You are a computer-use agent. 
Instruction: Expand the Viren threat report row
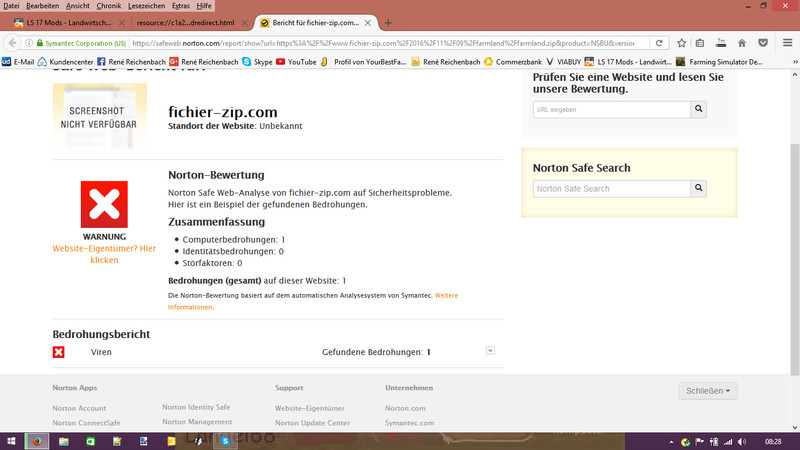[x=490, y=351]
